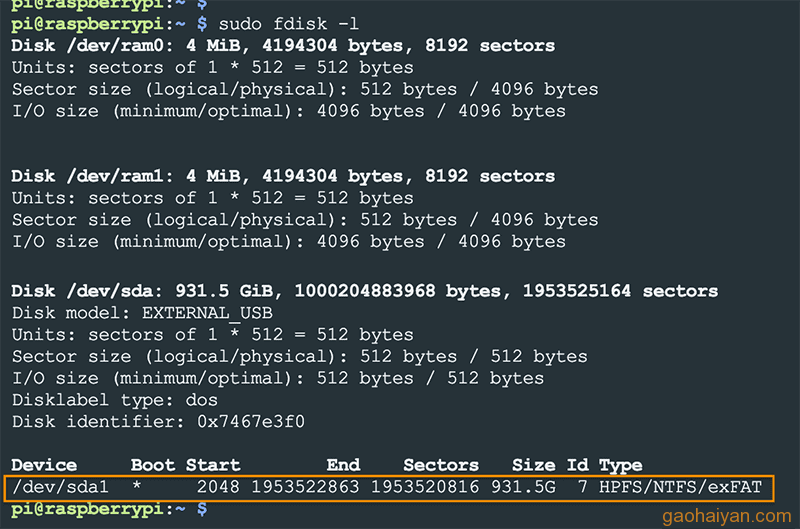Click the last pi@raspberrypi prompt line

(109, 509)
